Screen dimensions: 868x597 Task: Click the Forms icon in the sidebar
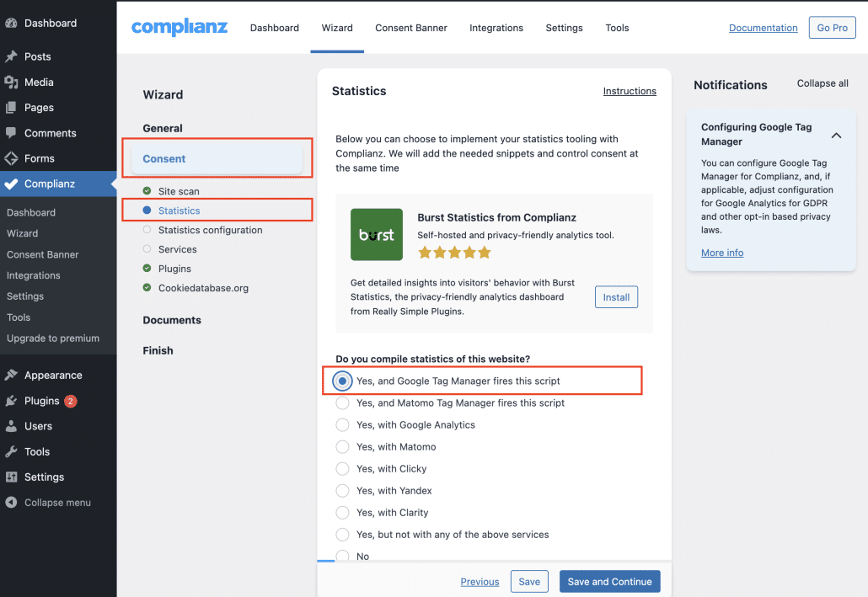11,158
